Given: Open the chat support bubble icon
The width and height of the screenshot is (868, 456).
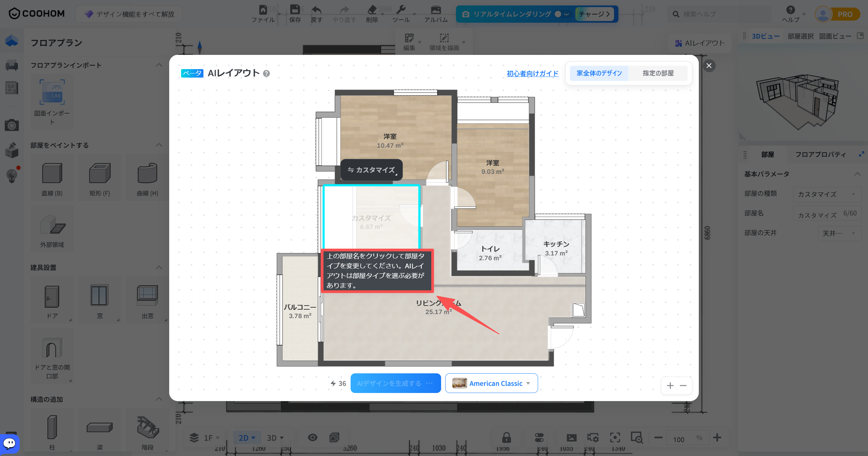Looking at the screenshot, I should (x=9, y=443).
